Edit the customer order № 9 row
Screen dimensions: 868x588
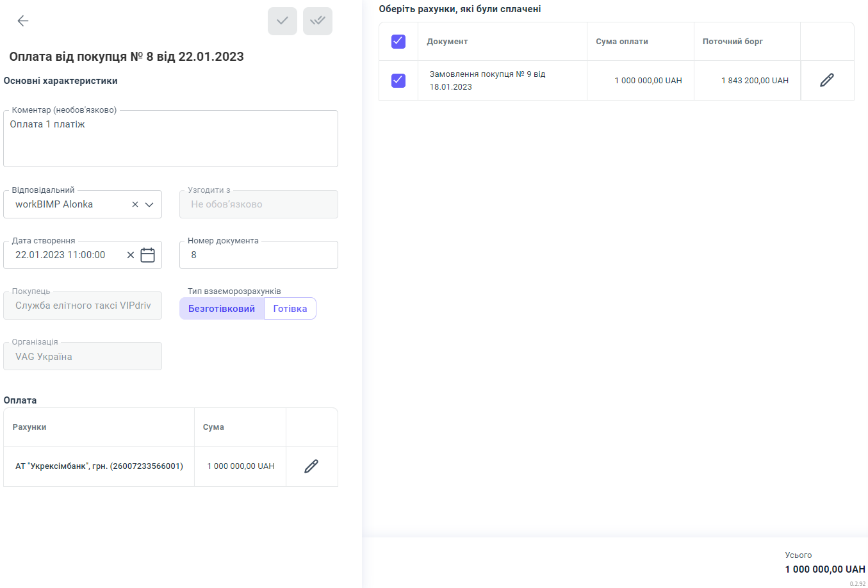[x=827, y=80]
